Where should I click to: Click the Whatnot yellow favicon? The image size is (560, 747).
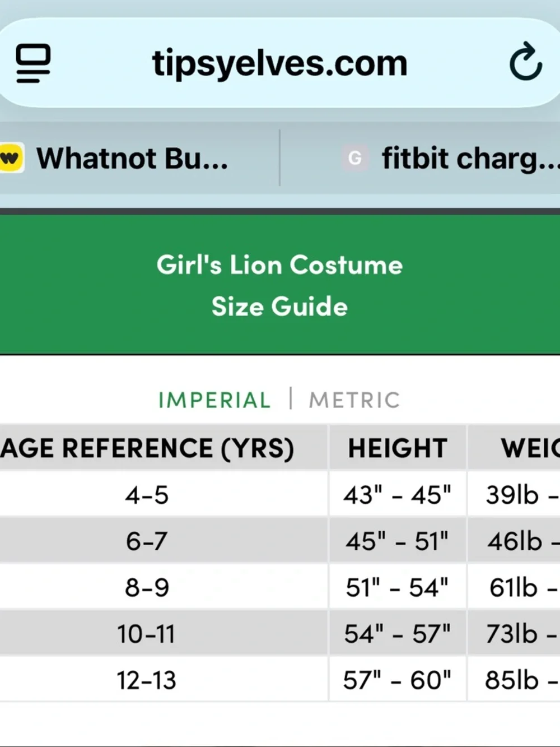(11, 158)
